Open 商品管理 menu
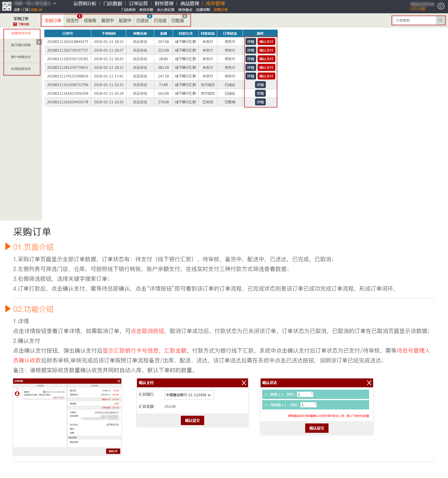448x478 pixels. click(x=190, y=3)
